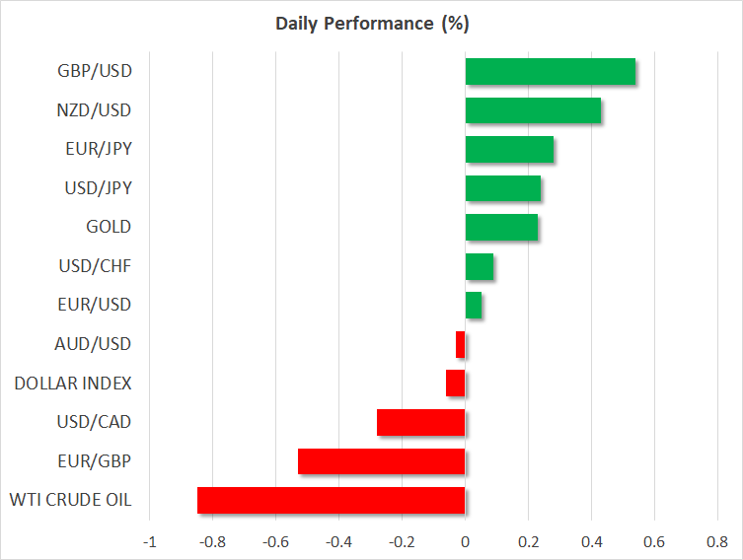The image size is (743, 560).
Task: Click the Daily Performance (%) chart title
Action: coord(371,22)
